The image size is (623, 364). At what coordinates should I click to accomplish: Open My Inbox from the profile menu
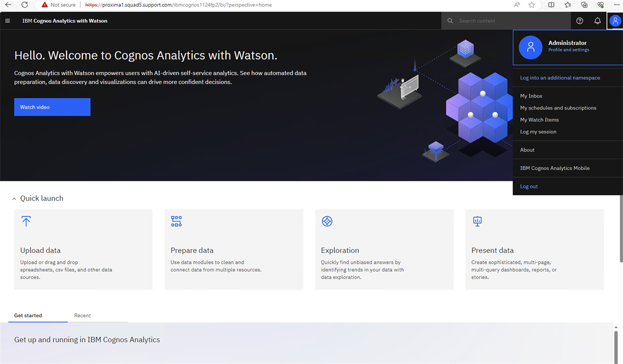coord(531,96)
